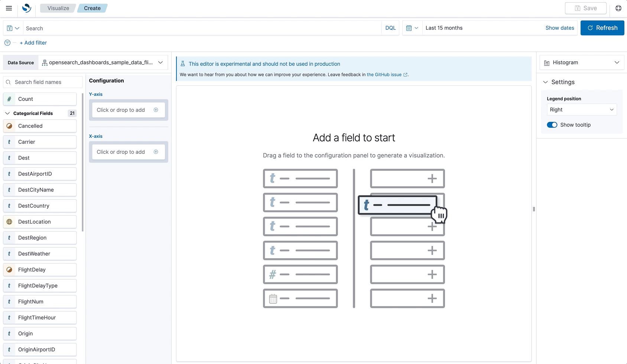Click the Refresh button

602,28
